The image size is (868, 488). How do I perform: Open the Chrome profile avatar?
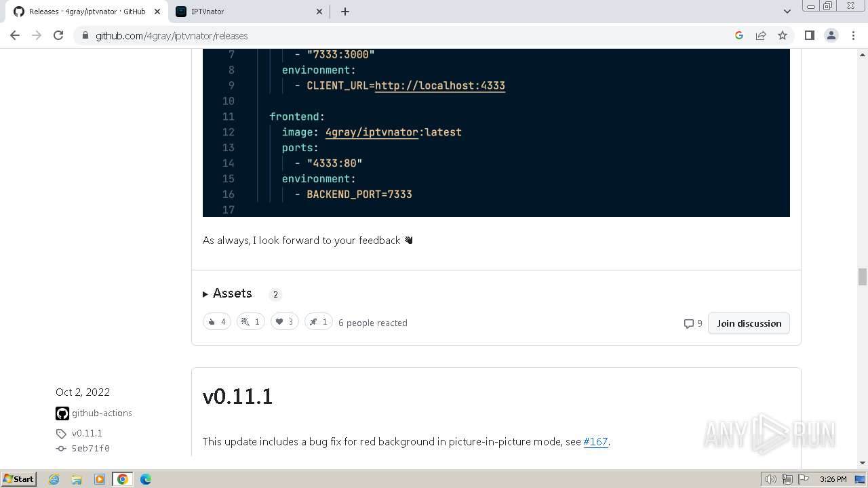coord(831,35)
